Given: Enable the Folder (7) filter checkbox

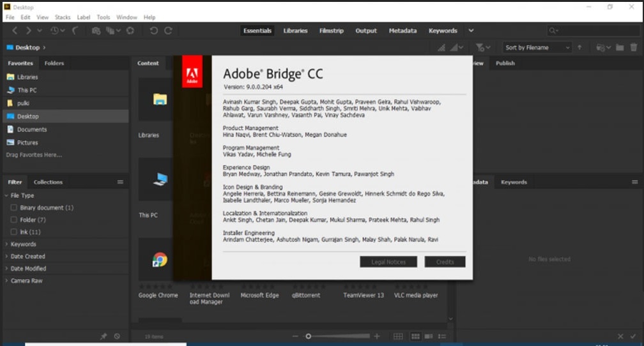Looking at the screenshot, I should pos(13,220).
